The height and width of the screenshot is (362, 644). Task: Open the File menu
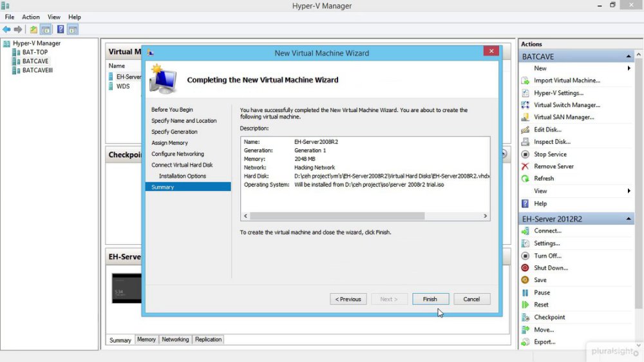pos(10,17)
